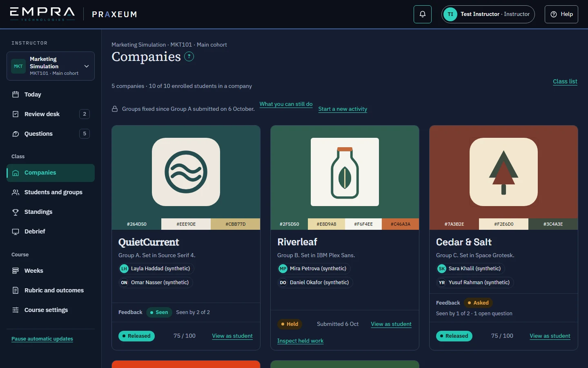Open the Companies menu item
588x368 pixels.
tap(51, 173)
